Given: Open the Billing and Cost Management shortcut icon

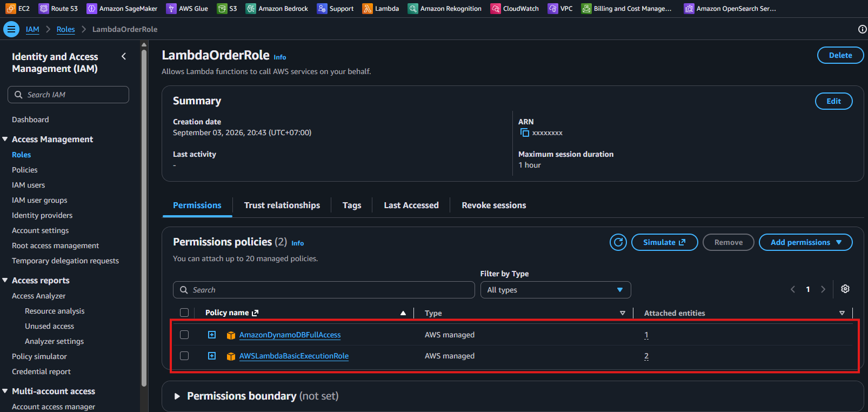Looking at the screenshot, I should (586, 9).
